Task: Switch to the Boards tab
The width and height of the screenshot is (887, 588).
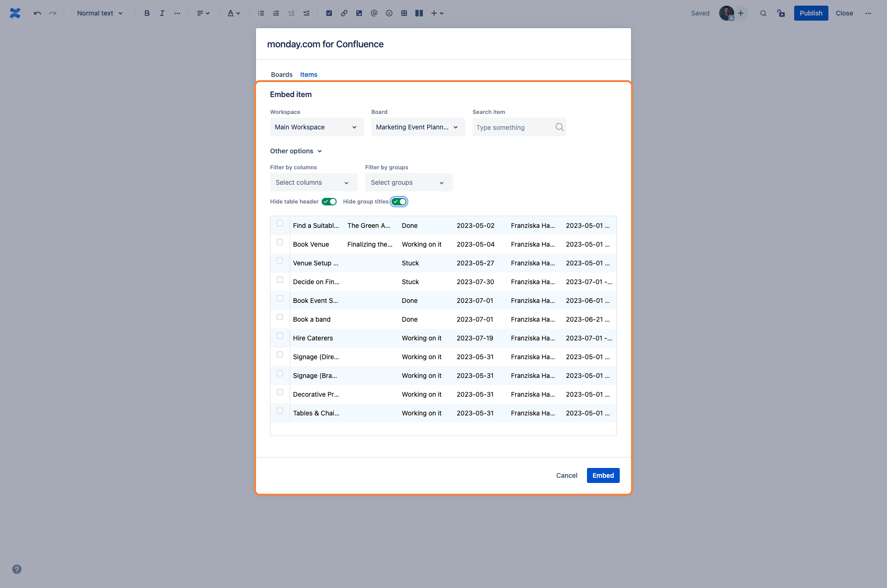Action: (281, 75)
